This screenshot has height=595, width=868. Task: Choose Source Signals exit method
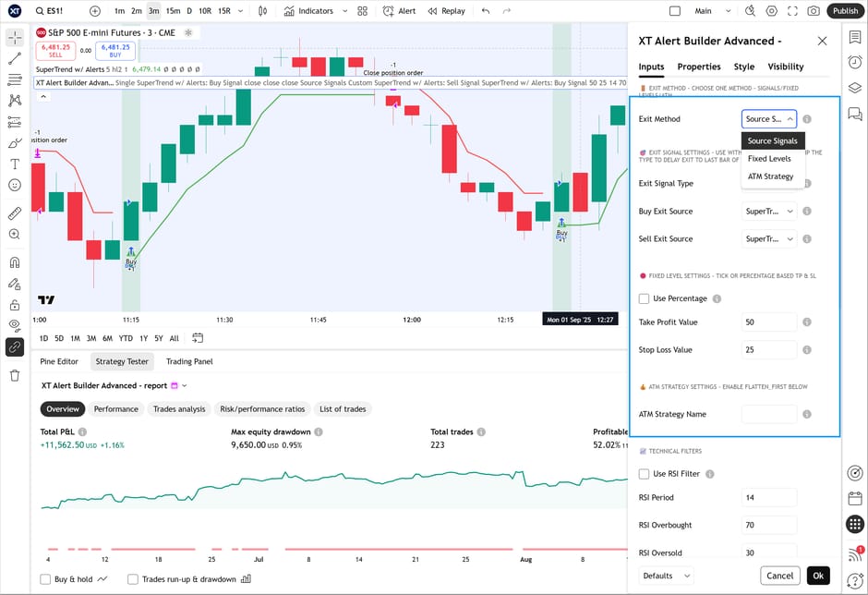[773, 140]
